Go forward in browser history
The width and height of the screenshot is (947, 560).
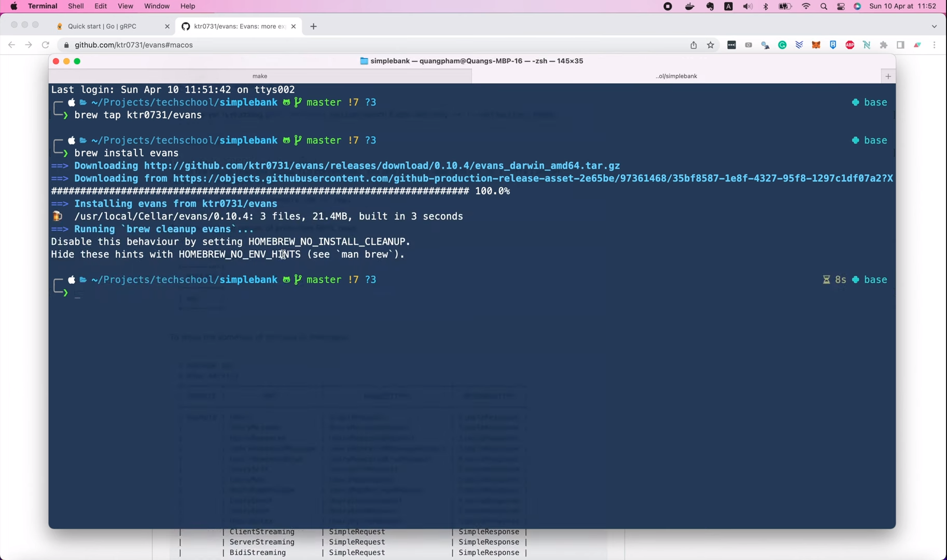click(29, 45)
